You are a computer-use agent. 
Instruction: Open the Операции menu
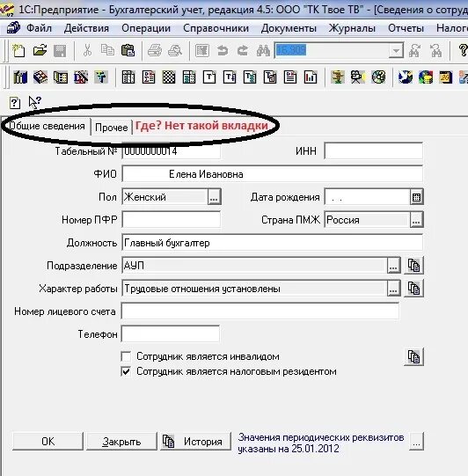click(146, 28)
